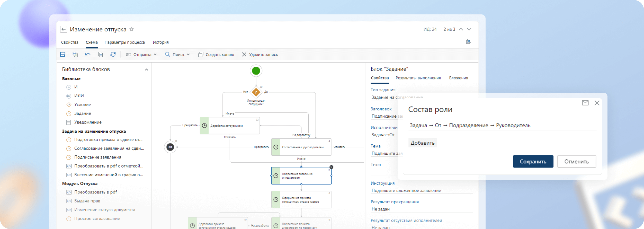Select Внесение изменений в график library item
Image resolution: width=644 pixels, height=229 pixels.
point(105,175)
